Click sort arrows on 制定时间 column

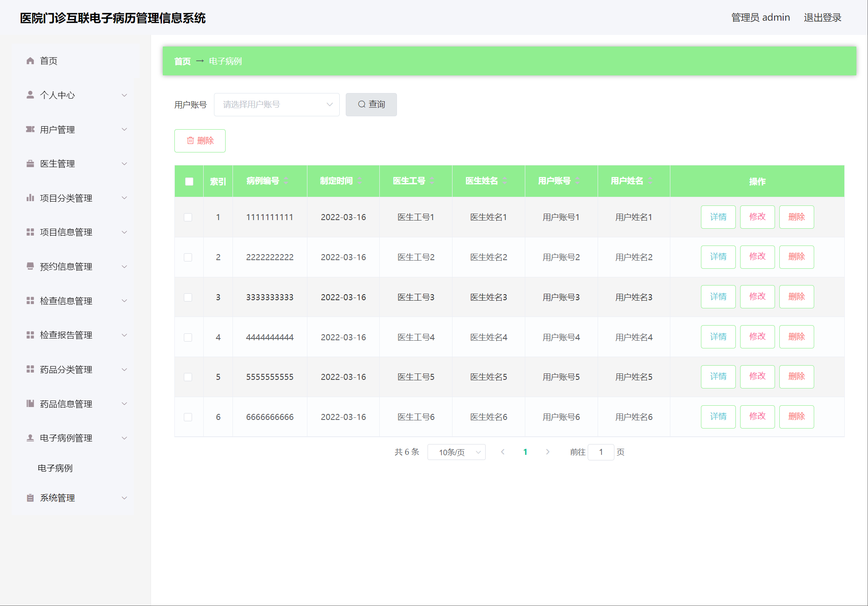(x=360, y=181)
